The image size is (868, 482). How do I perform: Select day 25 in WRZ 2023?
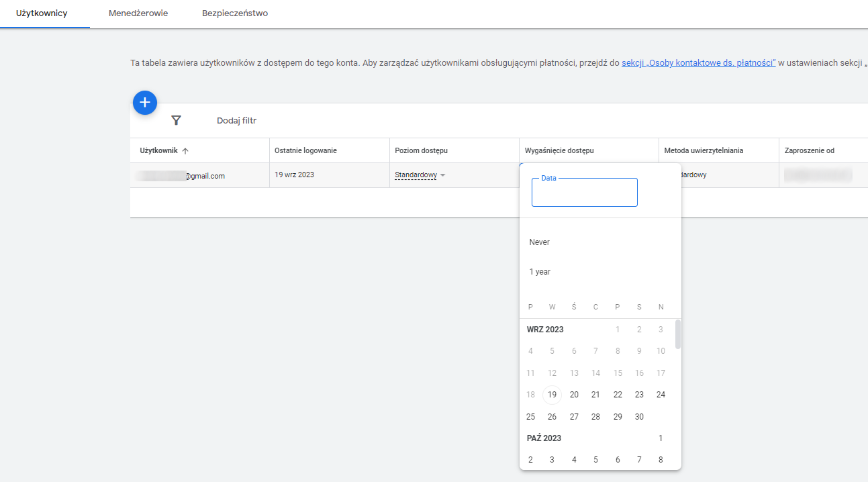click(x=530, y=416)
